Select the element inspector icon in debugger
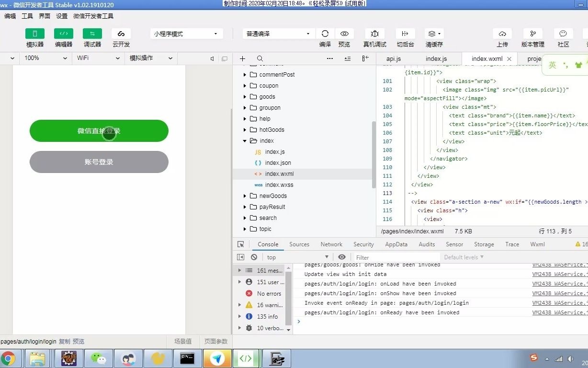Screen dimensions: 588x368 click(240, 244)
